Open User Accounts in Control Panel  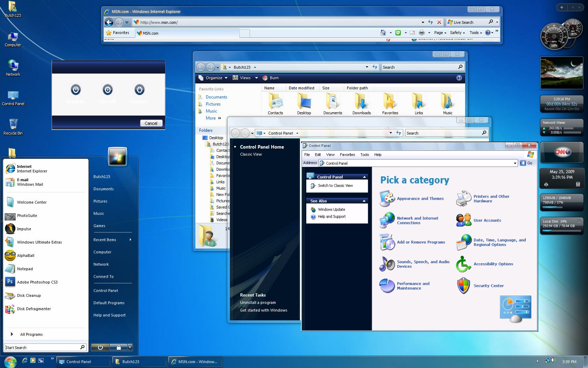click(x=487, y=220)
